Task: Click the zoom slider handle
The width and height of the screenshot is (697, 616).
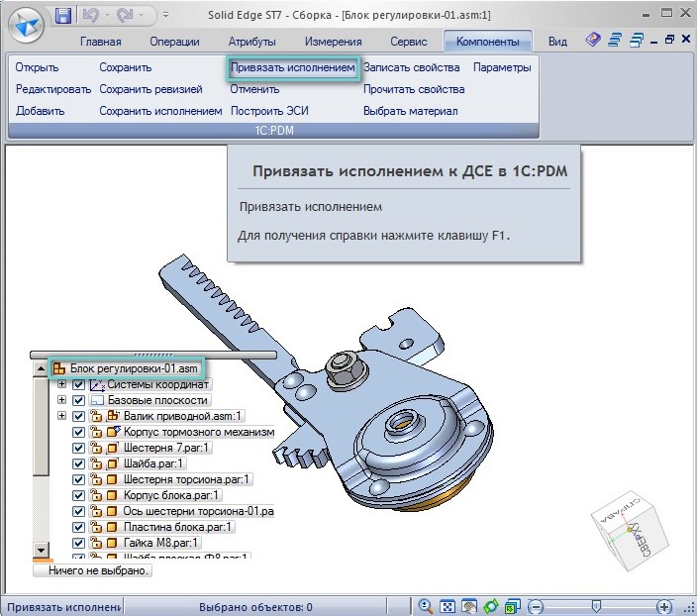Action: coord(596,606)
